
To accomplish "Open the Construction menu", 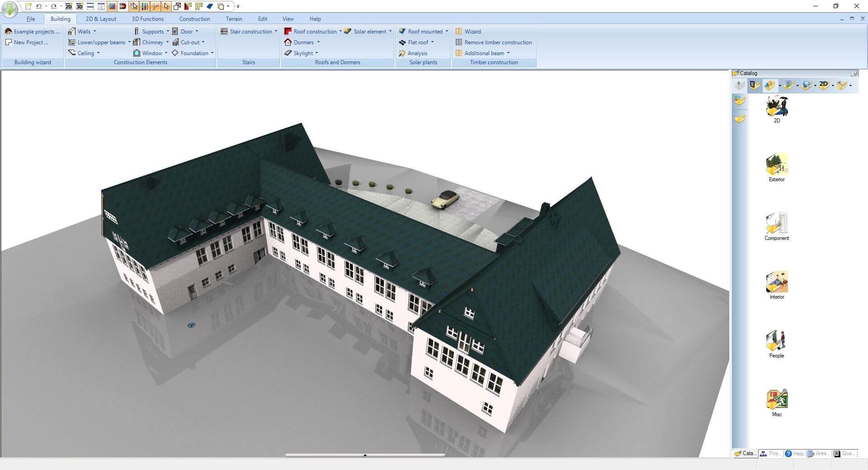I will [194, 19].
